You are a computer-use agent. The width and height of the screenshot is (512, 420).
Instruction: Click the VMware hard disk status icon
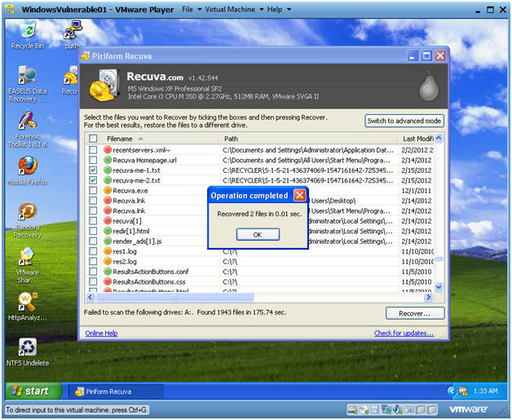[x=352, y=409]
